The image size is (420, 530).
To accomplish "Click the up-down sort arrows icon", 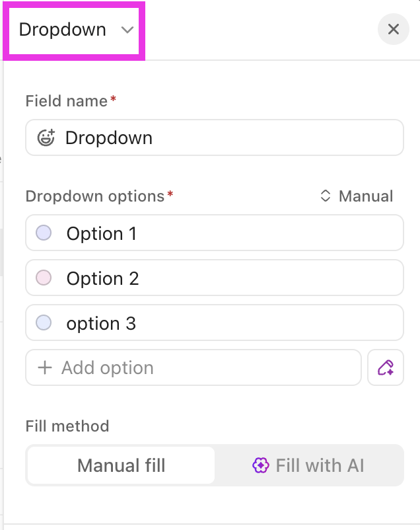I will 325,196.
